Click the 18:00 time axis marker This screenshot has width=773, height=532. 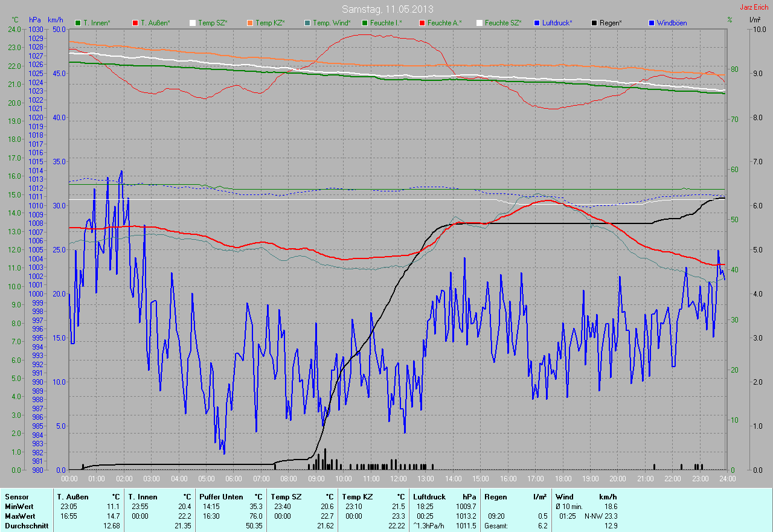[x=563, y=479]
